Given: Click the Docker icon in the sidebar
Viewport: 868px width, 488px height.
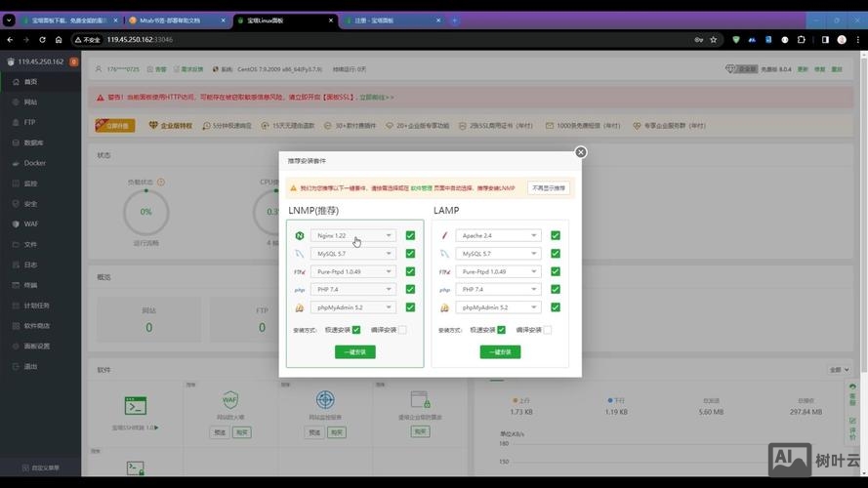Looking at the screenshot, I should pyautogui.click(x=15, y=163).
